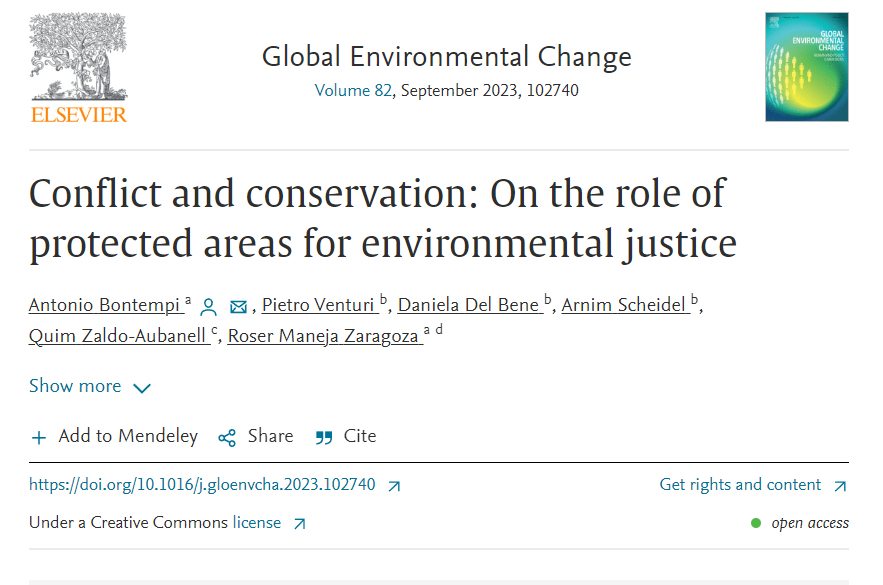Expand the Show more section
This screenshot has width=883, height=585.
pyautogui.click(x=75, y=386)
